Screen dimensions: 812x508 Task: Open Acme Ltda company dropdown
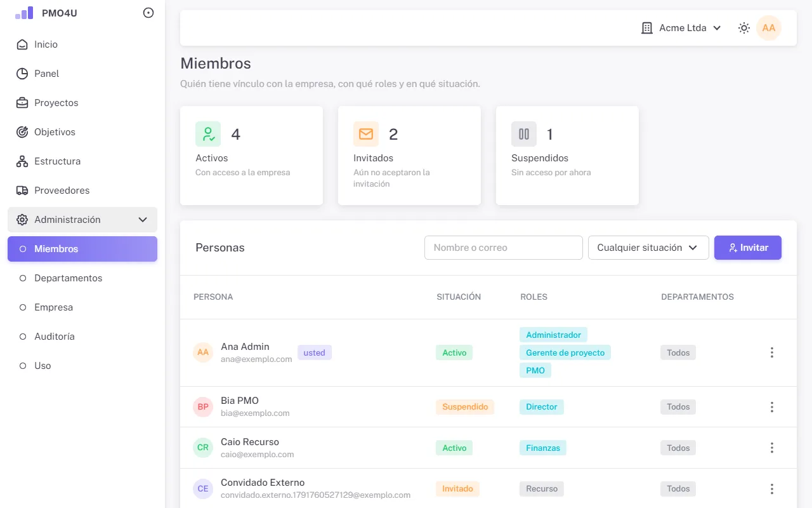[x=682, y=28]
